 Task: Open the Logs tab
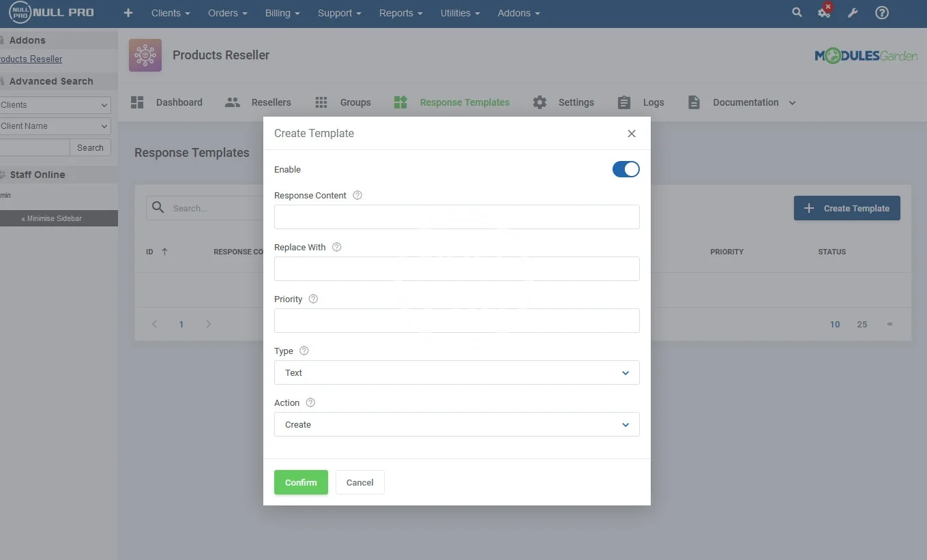tap(641, 102)
